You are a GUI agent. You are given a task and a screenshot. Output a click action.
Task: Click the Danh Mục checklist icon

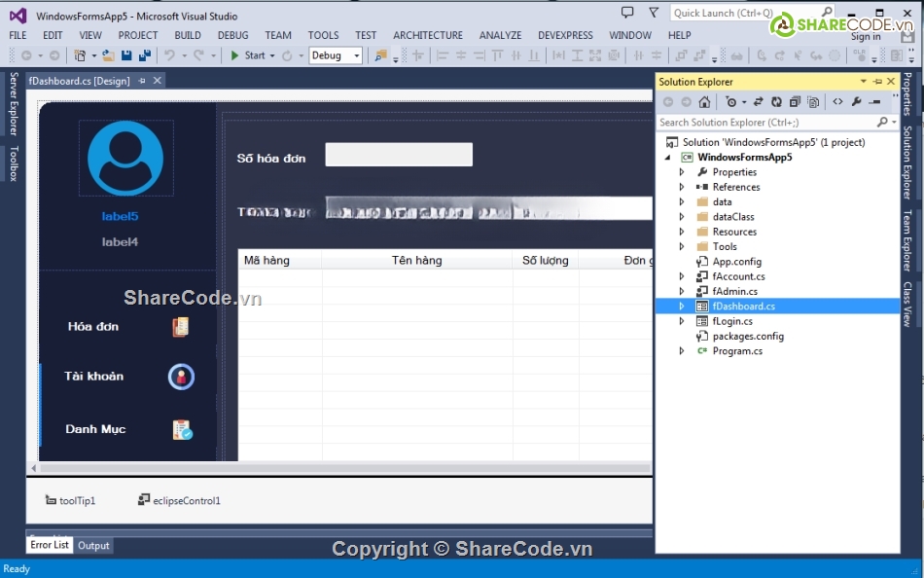[x=182, y=429]
